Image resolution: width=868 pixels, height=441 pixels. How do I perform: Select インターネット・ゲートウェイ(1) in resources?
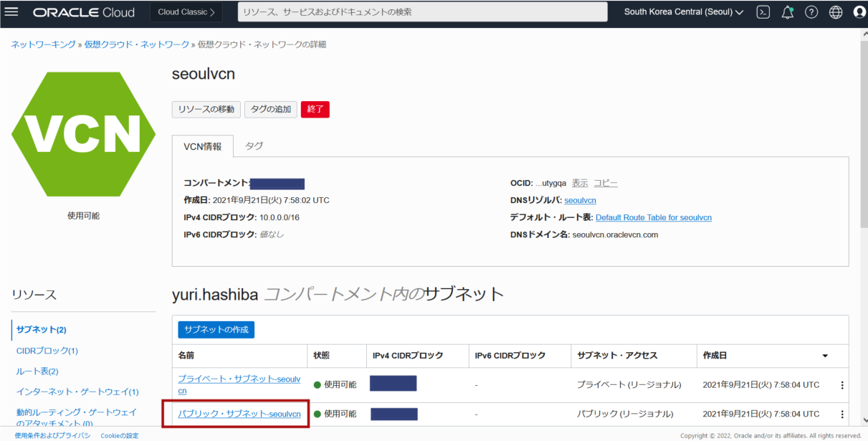pyautogui.click(x=77, y=392)
